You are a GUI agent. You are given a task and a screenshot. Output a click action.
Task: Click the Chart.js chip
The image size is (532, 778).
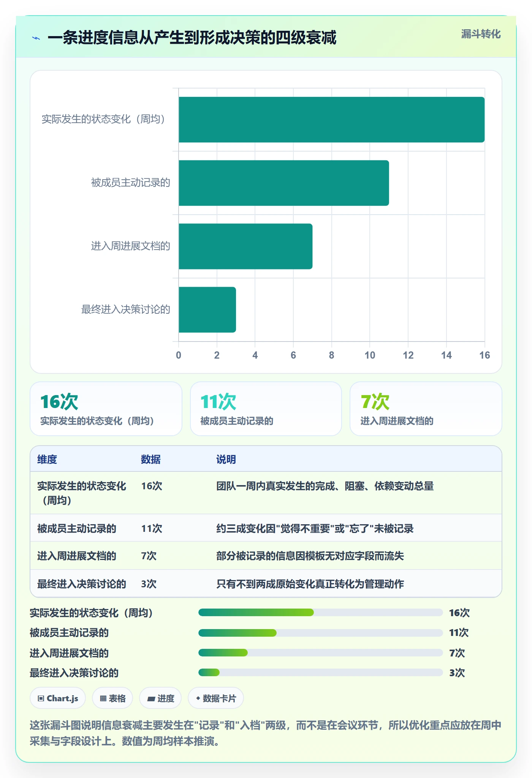pos(58,698)
